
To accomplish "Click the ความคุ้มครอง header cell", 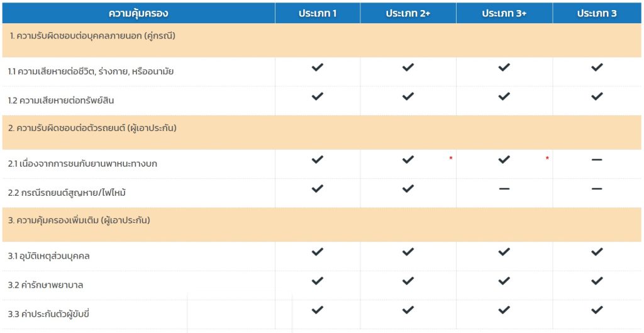I will (138, 13).
